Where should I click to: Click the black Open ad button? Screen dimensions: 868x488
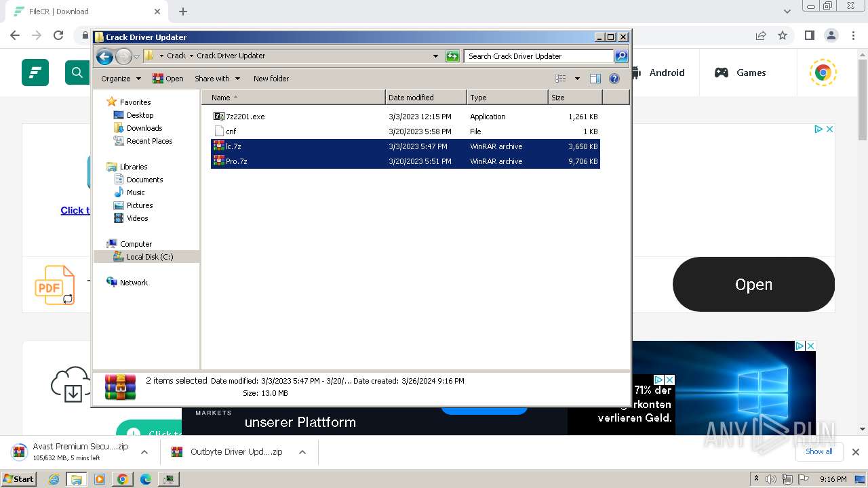click(753, 285)
